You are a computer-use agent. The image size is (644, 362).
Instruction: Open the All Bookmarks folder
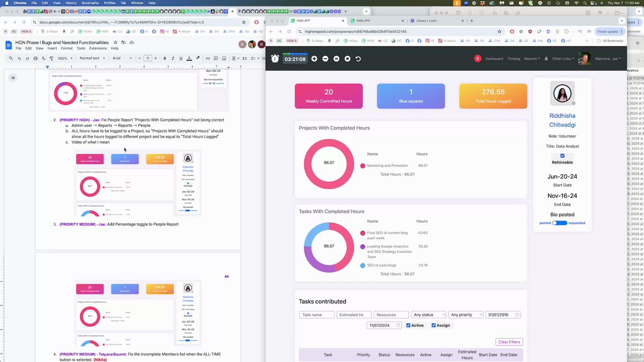coord(610,41)
